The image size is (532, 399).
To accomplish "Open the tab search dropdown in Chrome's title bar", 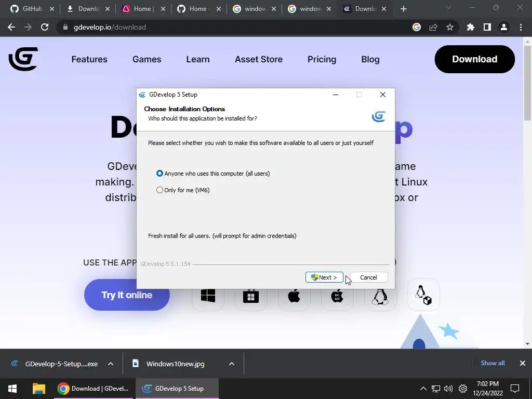I will [x=448, y=7].
